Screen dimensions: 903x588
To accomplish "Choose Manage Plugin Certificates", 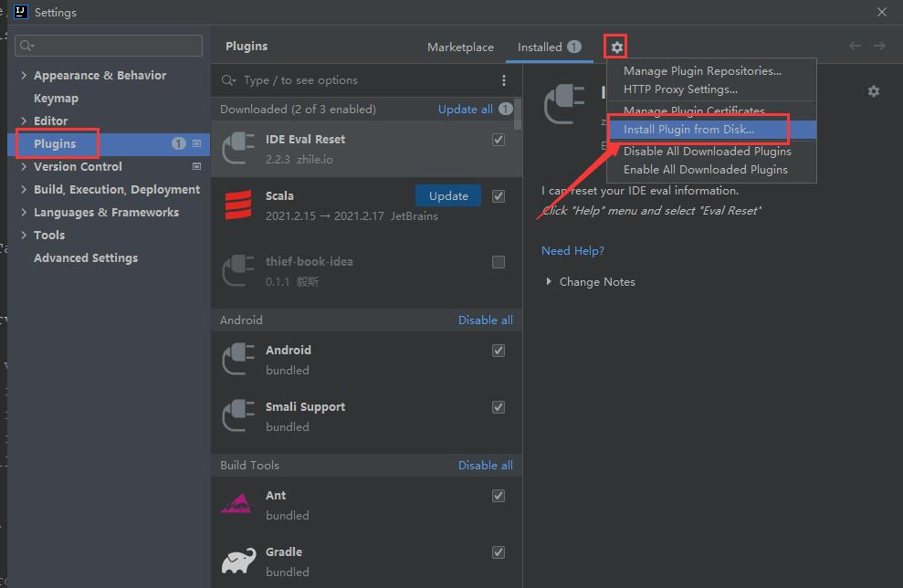I will [711, 110].
